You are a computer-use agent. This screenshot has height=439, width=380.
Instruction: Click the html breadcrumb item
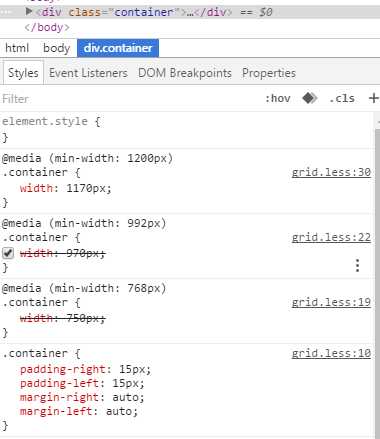(17, 48)
